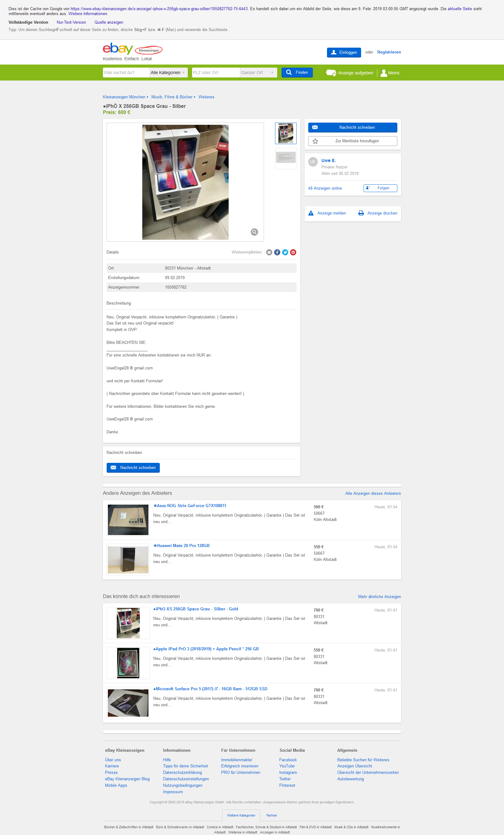Open the Registrieren link
This screenshot has width=504, height=835.
[389, 52]
